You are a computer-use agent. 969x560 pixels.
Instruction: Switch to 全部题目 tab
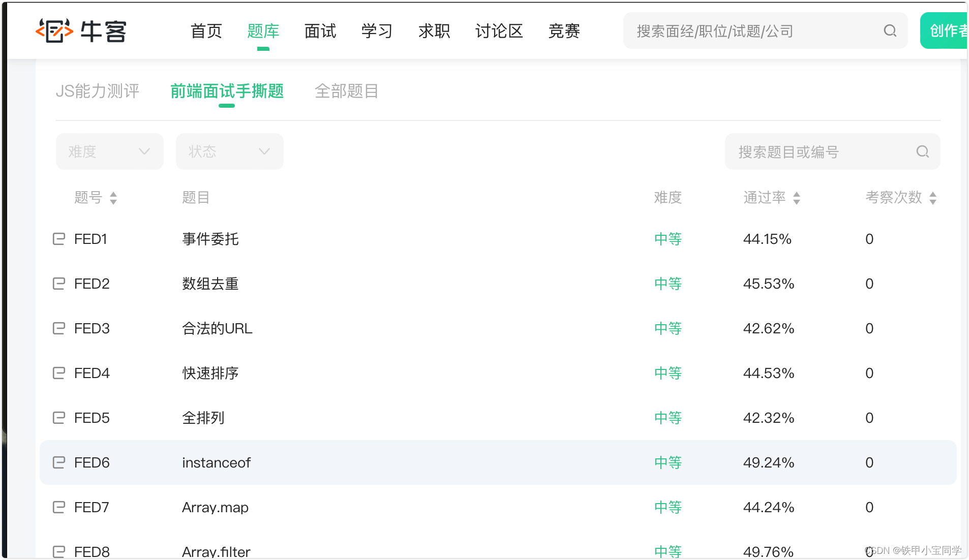click(x=347, y=91)
